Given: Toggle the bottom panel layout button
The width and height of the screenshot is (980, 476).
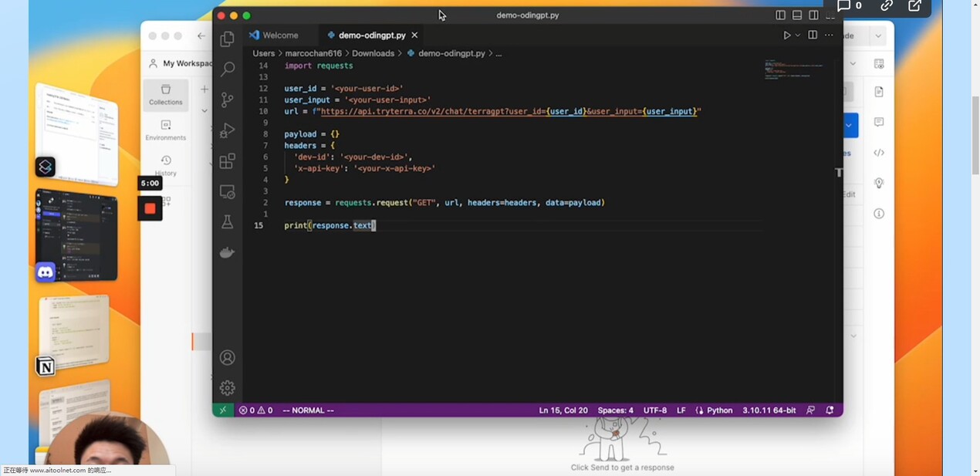Looking at the screenshot, I should click(x=797, y=15).
